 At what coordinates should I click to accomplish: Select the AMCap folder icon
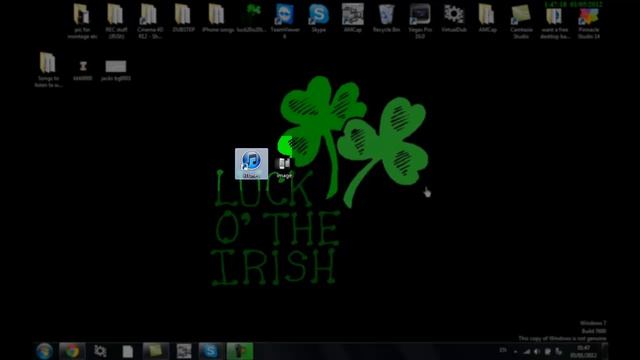tap(487, 18)
